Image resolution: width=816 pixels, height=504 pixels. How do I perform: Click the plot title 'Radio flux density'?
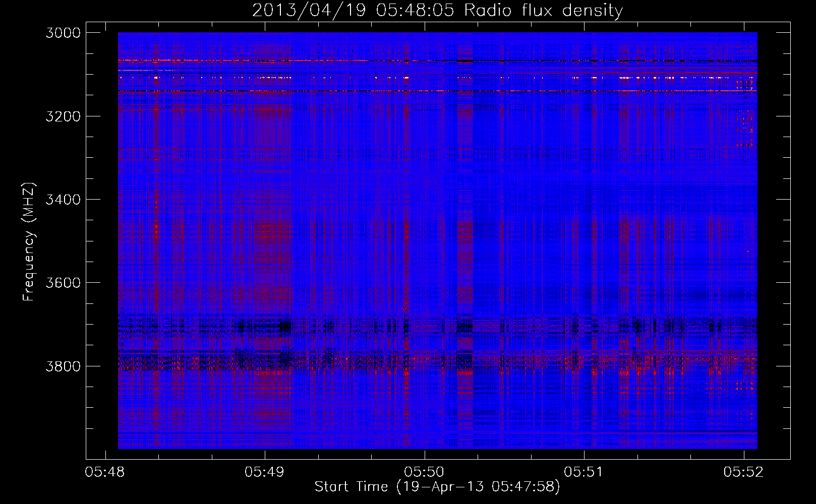coord(544,10)
